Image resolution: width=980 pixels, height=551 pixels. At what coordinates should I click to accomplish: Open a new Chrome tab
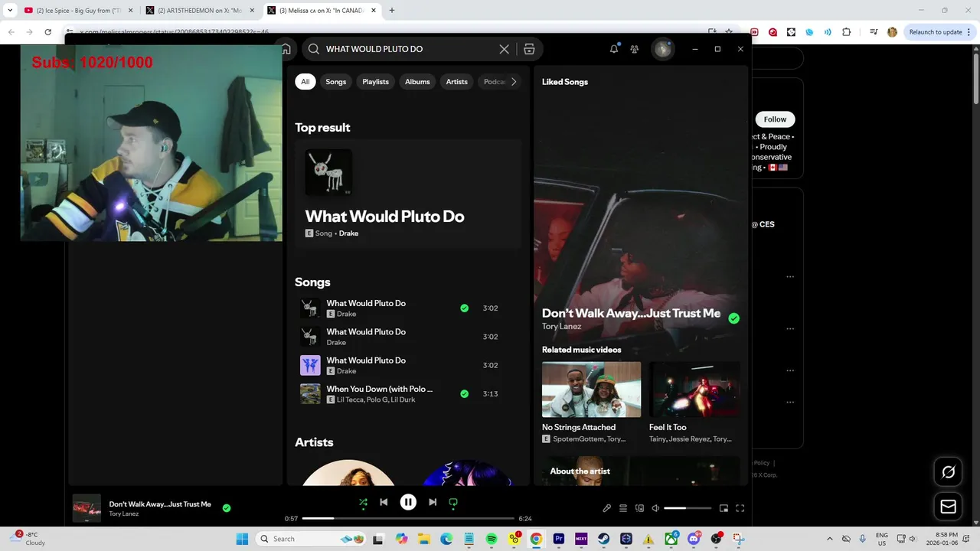point(392,11)
